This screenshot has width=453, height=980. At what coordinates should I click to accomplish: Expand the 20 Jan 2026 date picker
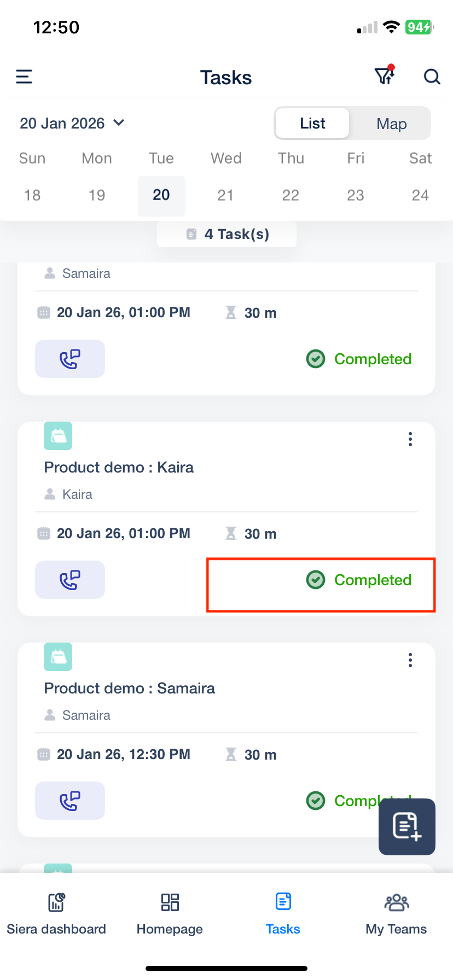coord(72,124)
